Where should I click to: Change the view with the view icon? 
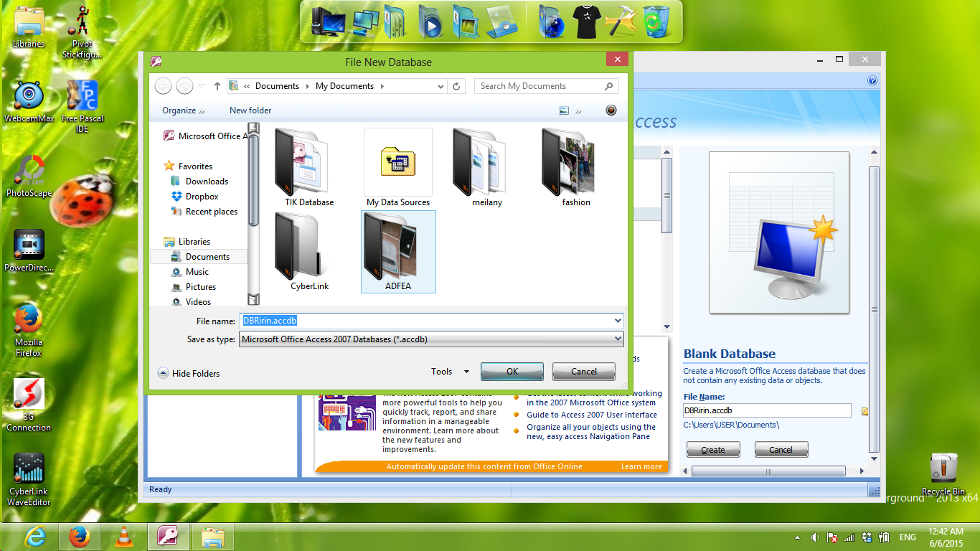(564, 110)
